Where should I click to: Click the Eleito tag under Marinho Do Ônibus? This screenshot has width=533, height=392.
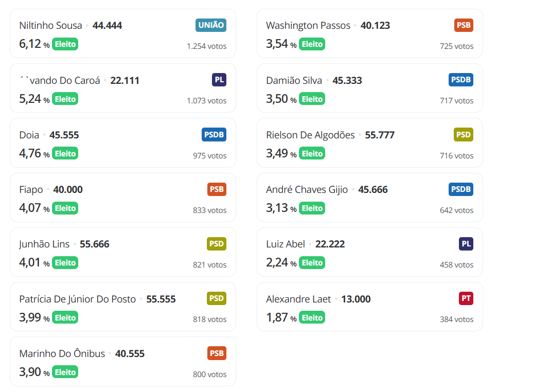click(65, 372)
